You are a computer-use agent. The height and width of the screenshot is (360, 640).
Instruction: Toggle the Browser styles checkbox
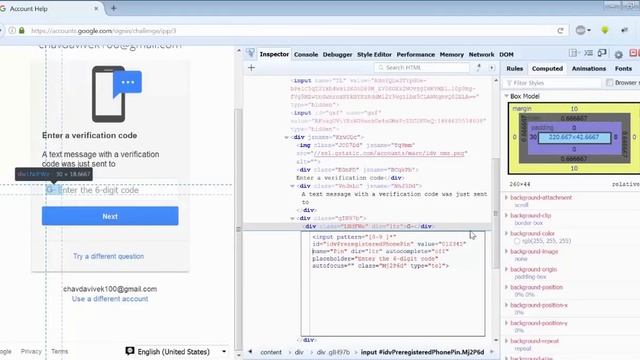point(609,83)
